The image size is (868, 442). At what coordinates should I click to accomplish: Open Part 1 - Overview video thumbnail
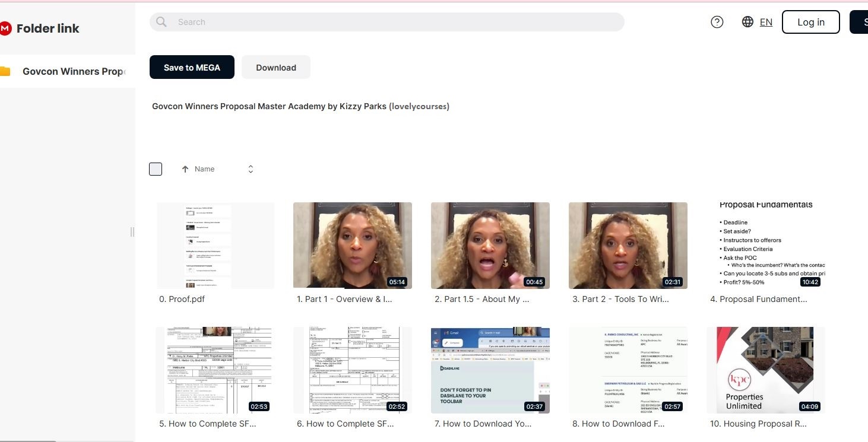353,246
